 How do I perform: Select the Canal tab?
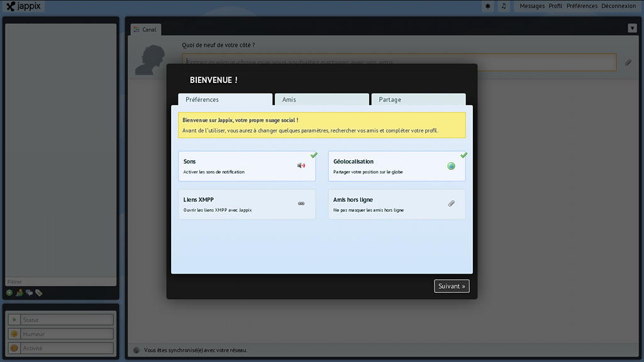[146, 30]
